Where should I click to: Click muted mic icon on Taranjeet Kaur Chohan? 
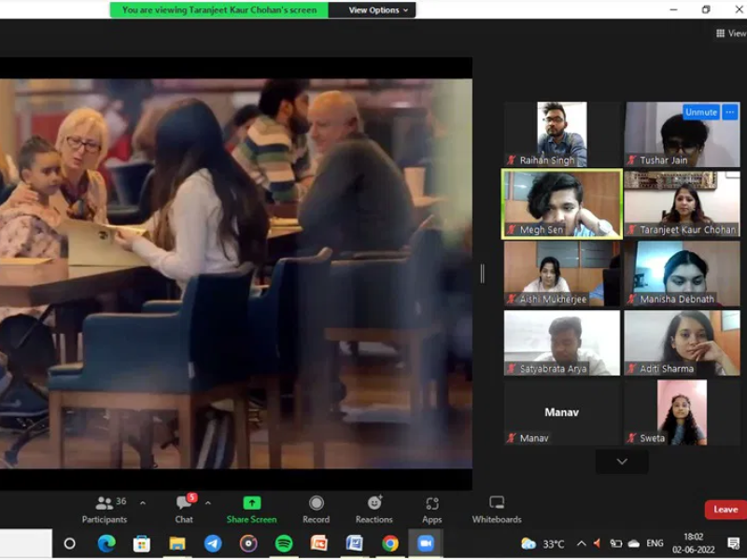pyautogui.click(x=631, y=230)
